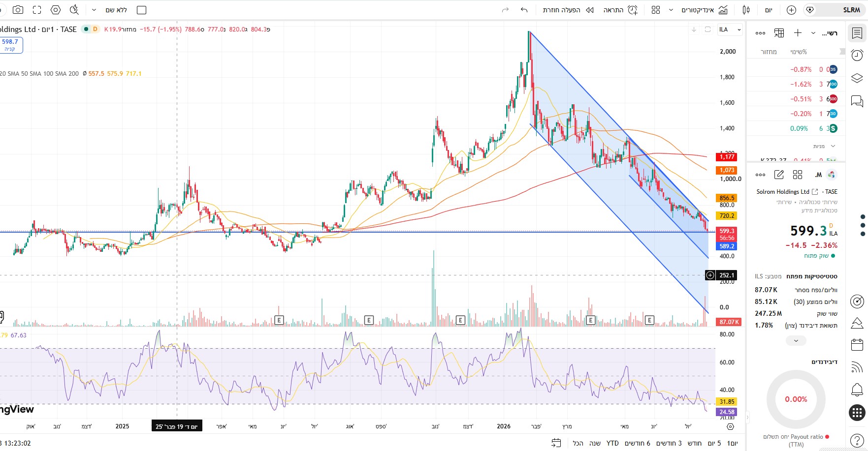Move chart pane down with arrow icon
Image resolution: width=868 pixels, height=451 pixels.
(x=694, y=30)
